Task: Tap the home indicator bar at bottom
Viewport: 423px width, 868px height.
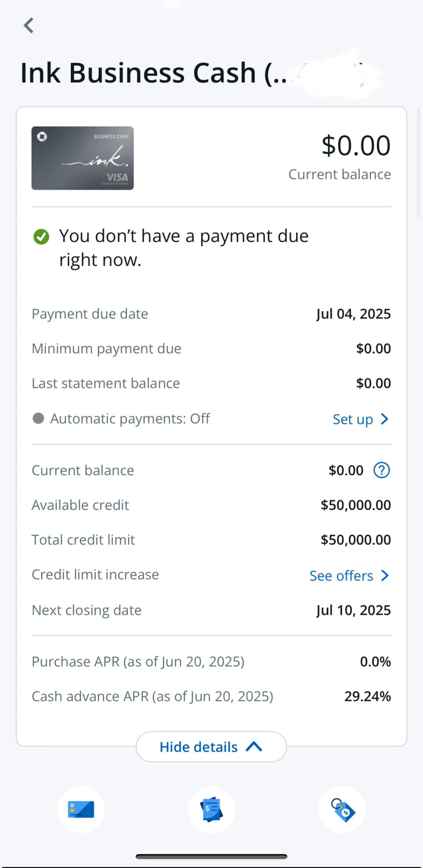Action: coord(211,856)
